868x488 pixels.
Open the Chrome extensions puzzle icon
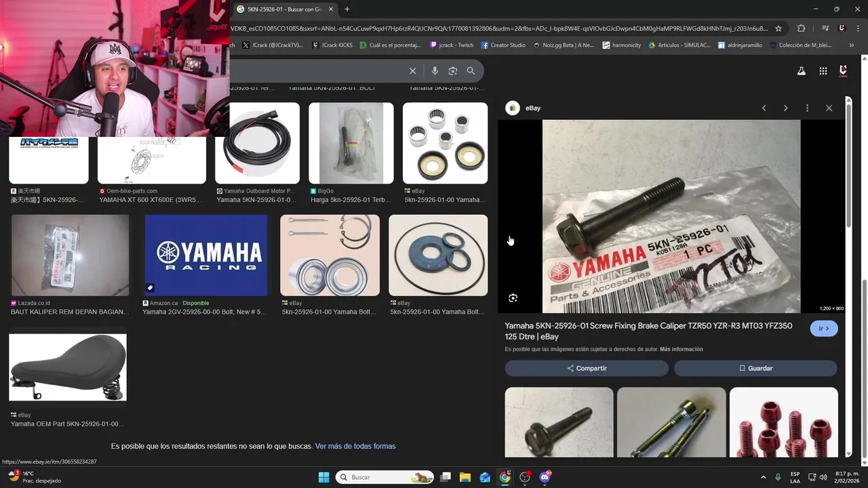801,28
